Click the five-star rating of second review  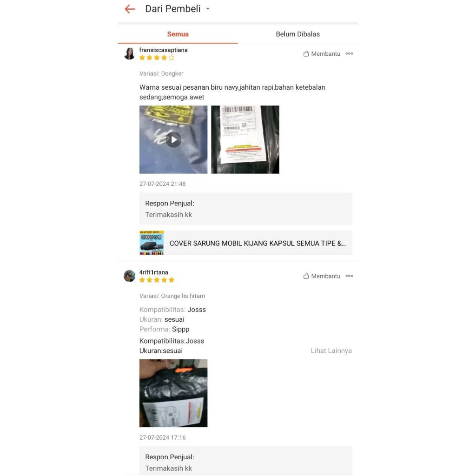click(x=157, y=280)
